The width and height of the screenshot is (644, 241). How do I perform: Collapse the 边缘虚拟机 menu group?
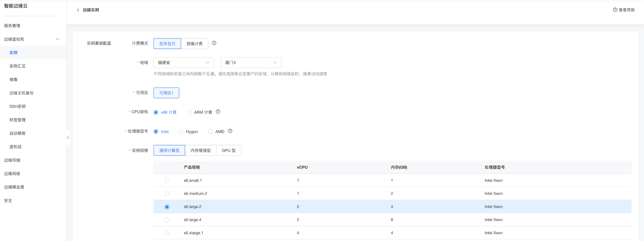click(x=57, y=39)
